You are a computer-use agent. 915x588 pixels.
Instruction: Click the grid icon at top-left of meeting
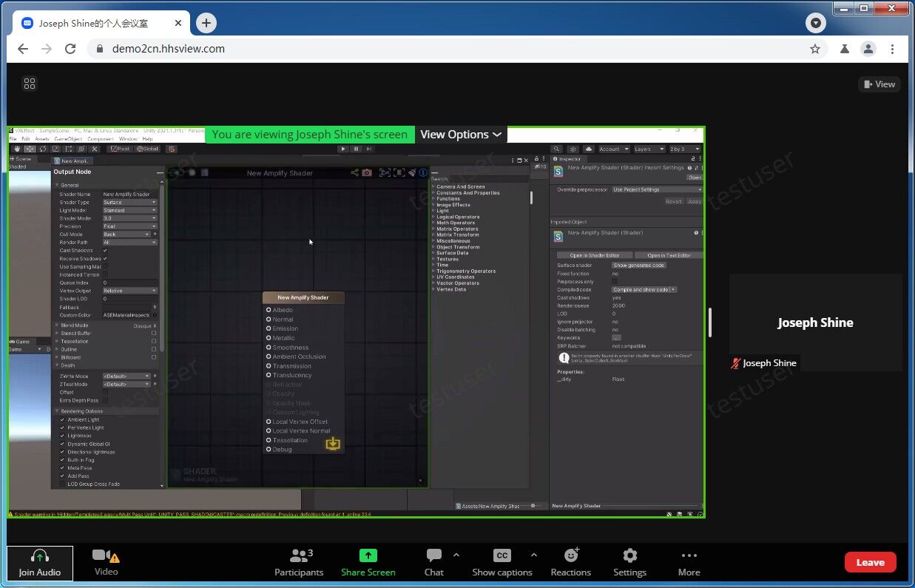coord(30,84)
